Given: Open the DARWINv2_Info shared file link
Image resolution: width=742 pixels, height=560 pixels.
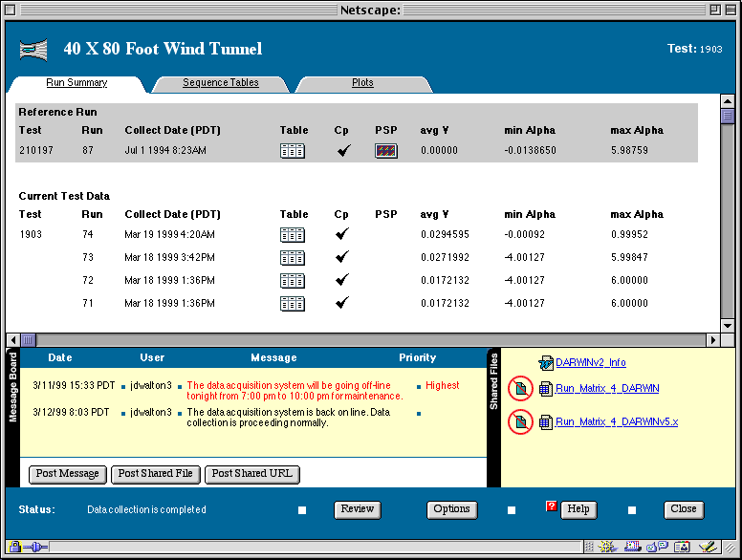Looking at the screenshot, I should [590, 363].
